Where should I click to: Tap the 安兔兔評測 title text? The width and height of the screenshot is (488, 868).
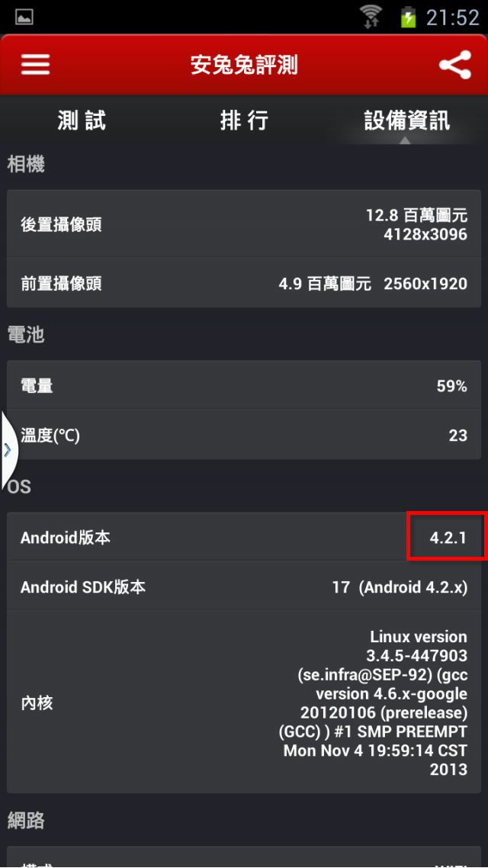coord(244,66)
